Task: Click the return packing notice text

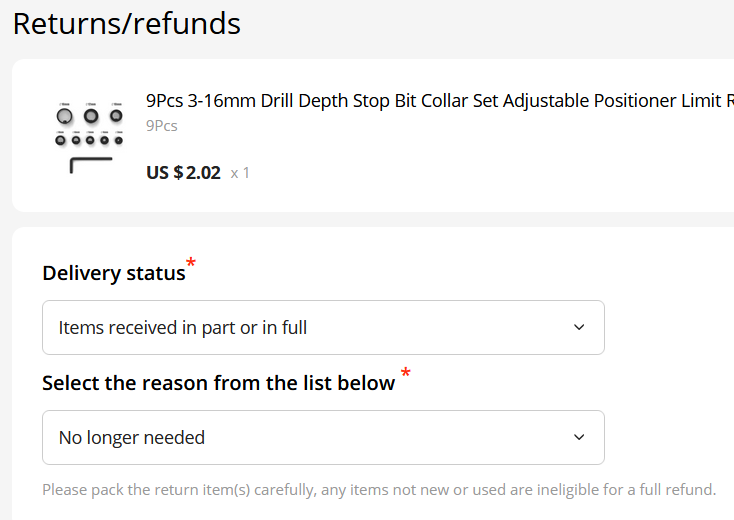Action: pos(379,490)
